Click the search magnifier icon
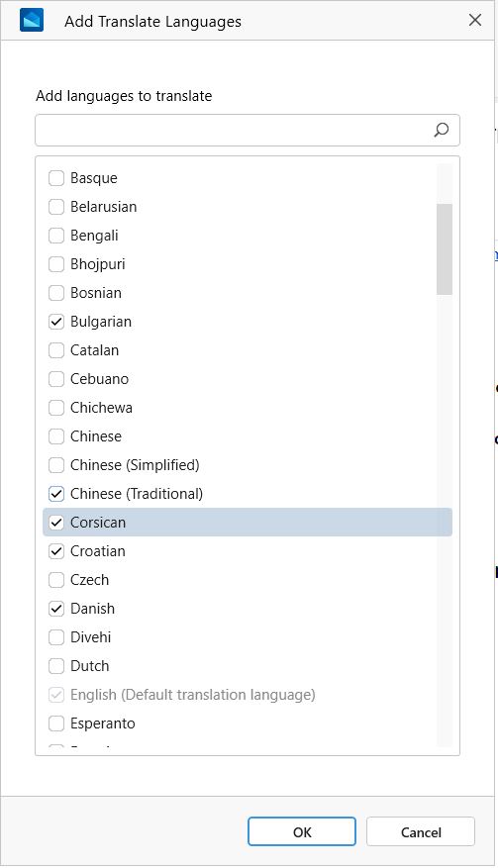 coord(441,130)
